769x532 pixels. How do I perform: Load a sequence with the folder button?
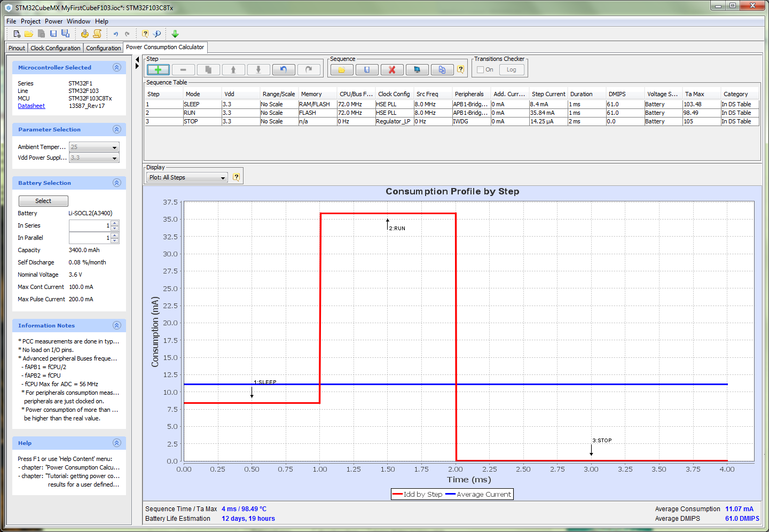pos(342,69)
